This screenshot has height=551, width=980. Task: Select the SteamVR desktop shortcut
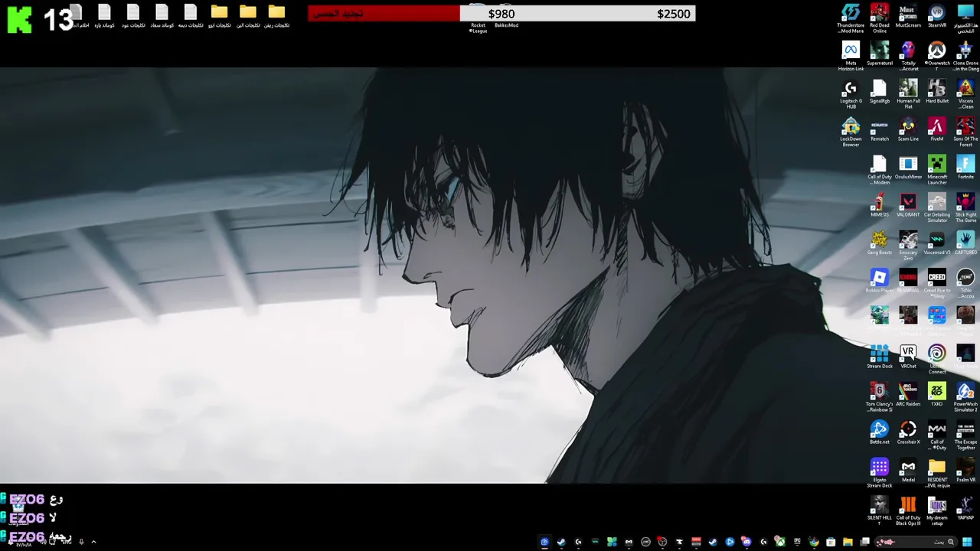coord(937,16)
